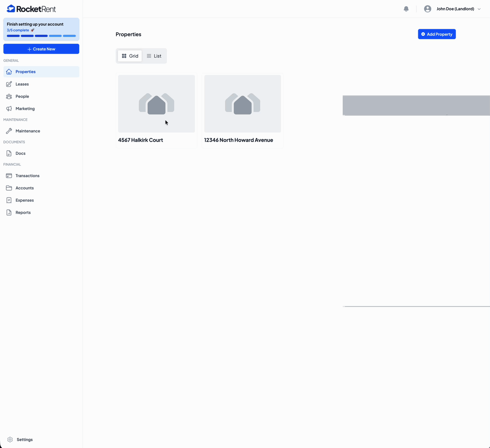This screenshot has width=490, height=448.
Task: Click the plus icon on Create New
Action: tap(29, 49)
